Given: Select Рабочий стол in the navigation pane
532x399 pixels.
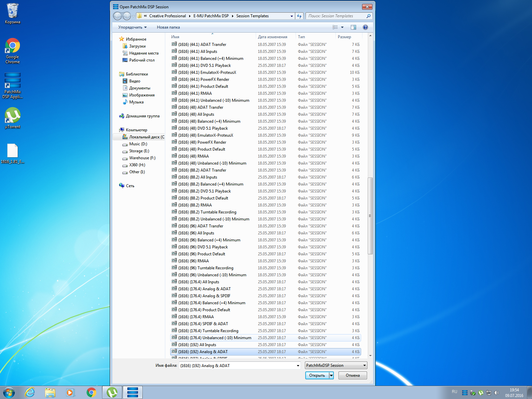Looking at the screenshot, I should (142, 60).
